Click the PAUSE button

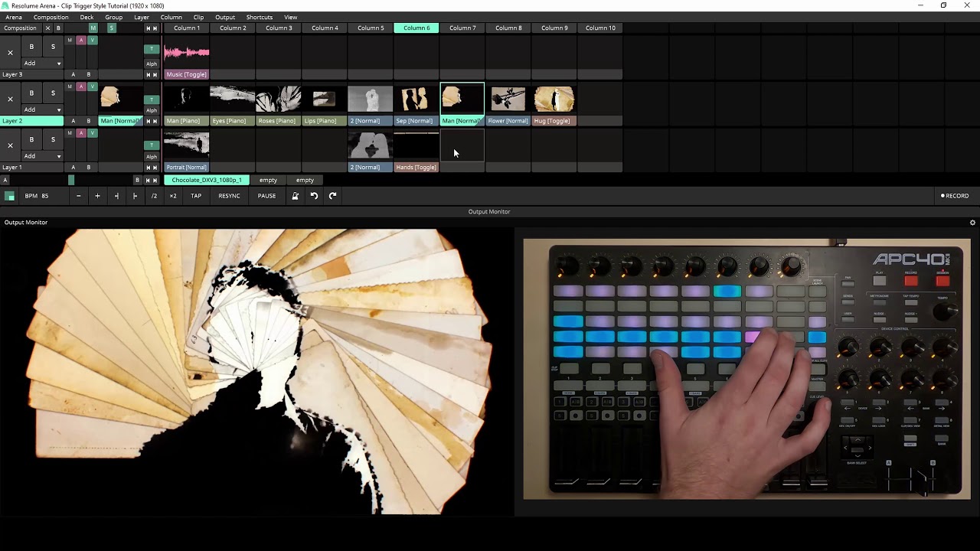266,196
